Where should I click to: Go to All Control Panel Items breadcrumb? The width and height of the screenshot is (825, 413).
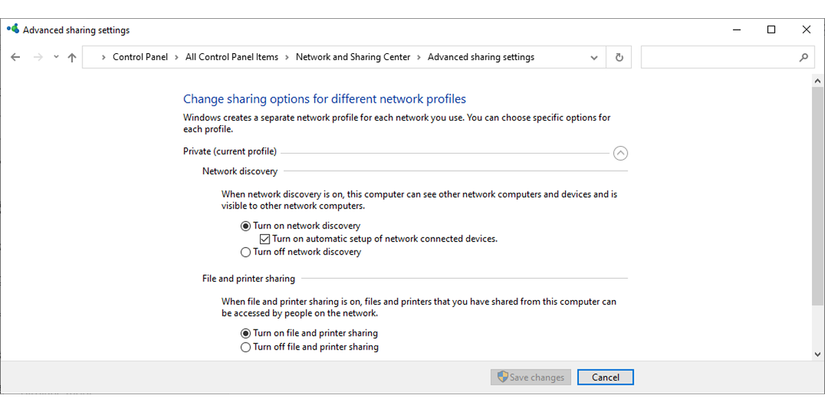(232, 58)
